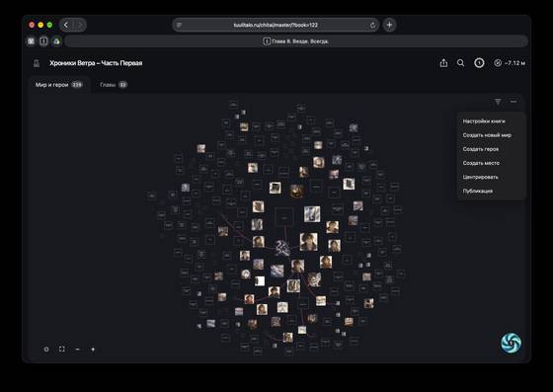Choose Центрировать menu item
This screenshot has width=553, height=392.
tap(480, 177)
